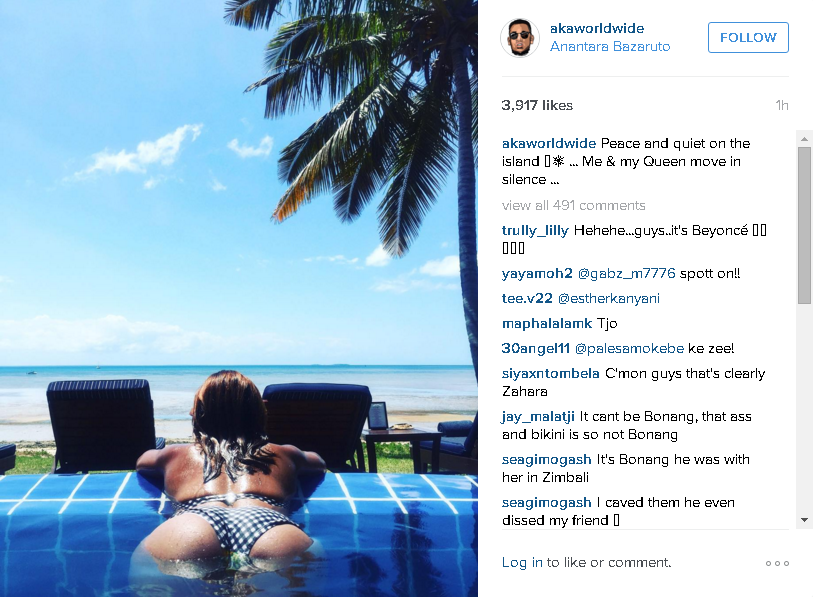Visit maphalalamk's profile
This screenshot has width=813, height=597.
coord(546,323)
